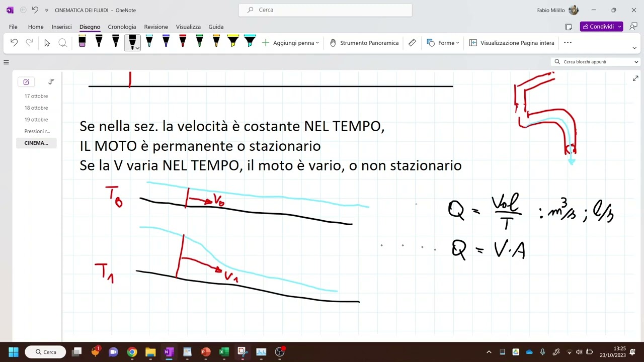
Task: Open the Visualizza tab
Action: pyautogui.click(x=188, y=27)
